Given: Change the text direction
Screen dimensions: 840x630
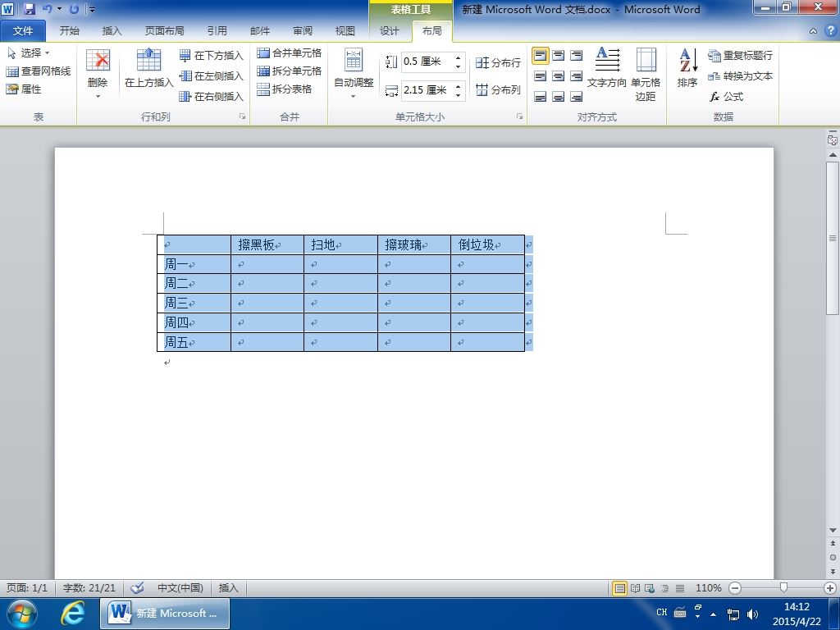Looking at the screenshot, I should [x=606, y=68].
